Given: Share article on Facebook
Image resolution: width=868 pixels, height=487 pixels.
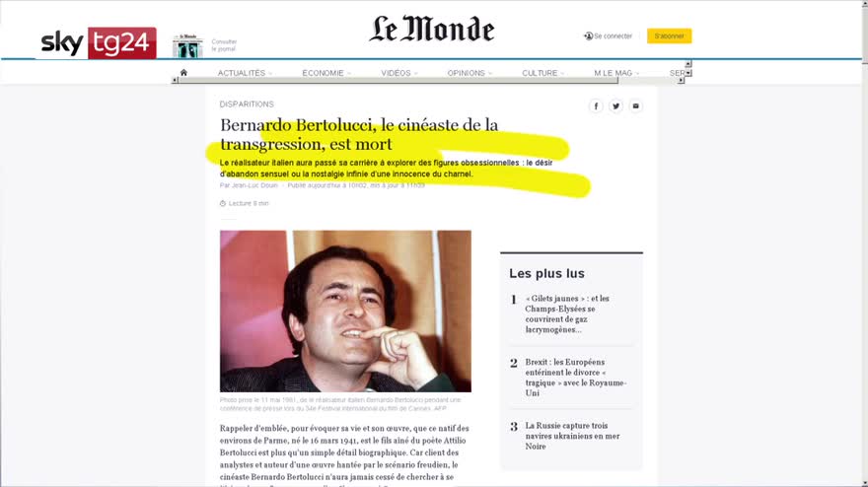Looking at the screenshot, I should click(596, 105).
